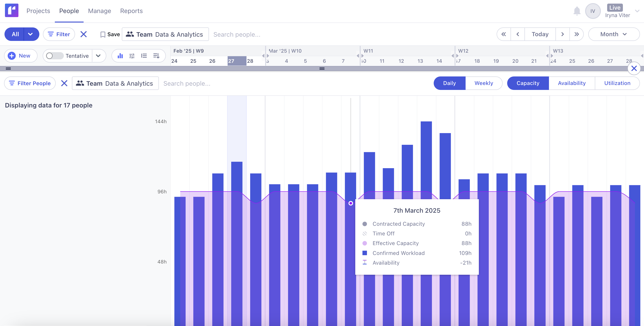The height and width of the screenshot is (326, 644).
Task: Open the notifications bell
Action: pyautogui.click(x=577, y=11)
